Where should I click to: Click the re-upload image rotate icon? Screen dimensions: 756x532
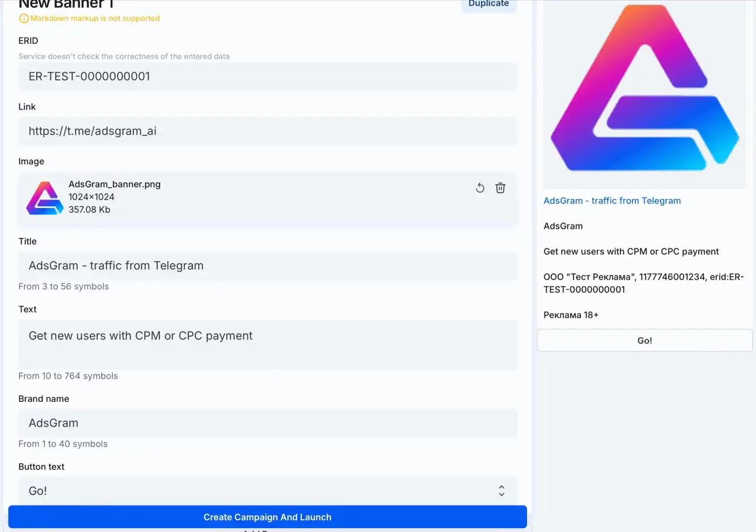click(480, 188)
